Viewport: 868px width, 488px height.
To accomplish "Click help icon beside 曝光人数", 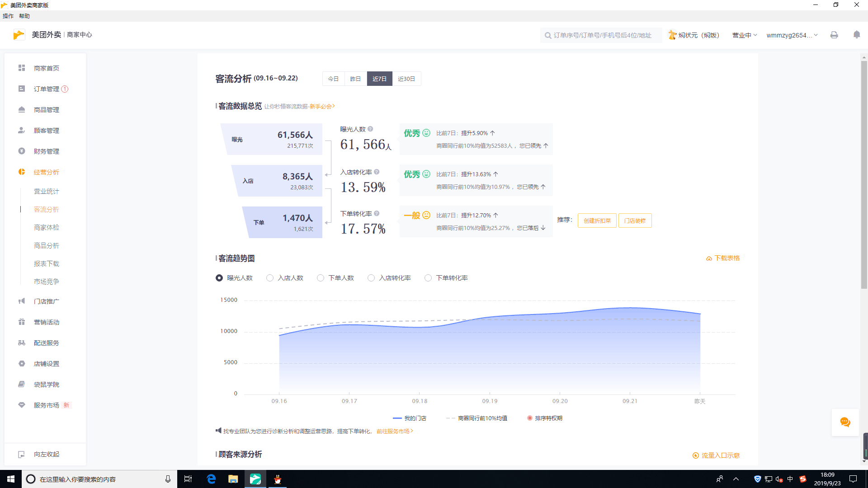I will 370,129.
